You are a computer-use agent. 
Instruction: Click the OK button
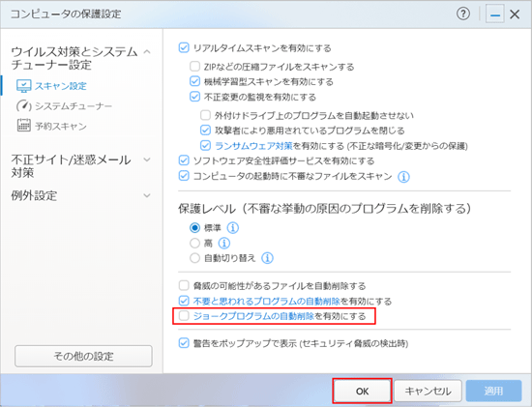tap(362, 392)
